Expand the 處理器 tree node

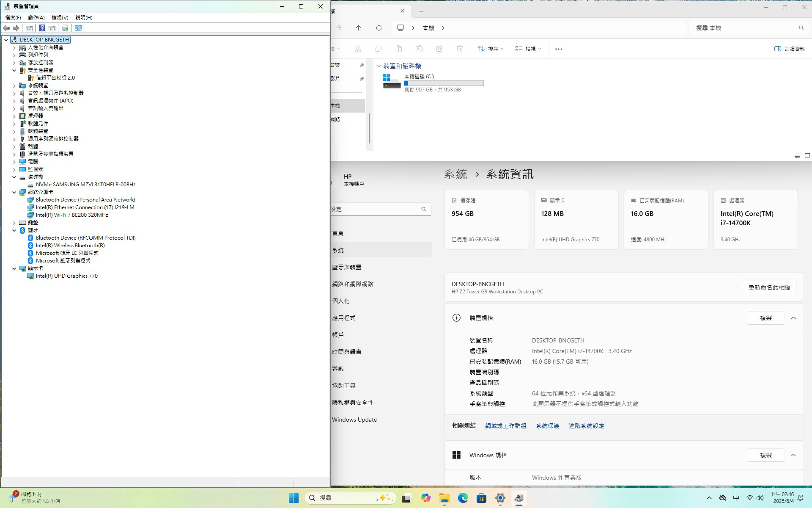point(14,116)
